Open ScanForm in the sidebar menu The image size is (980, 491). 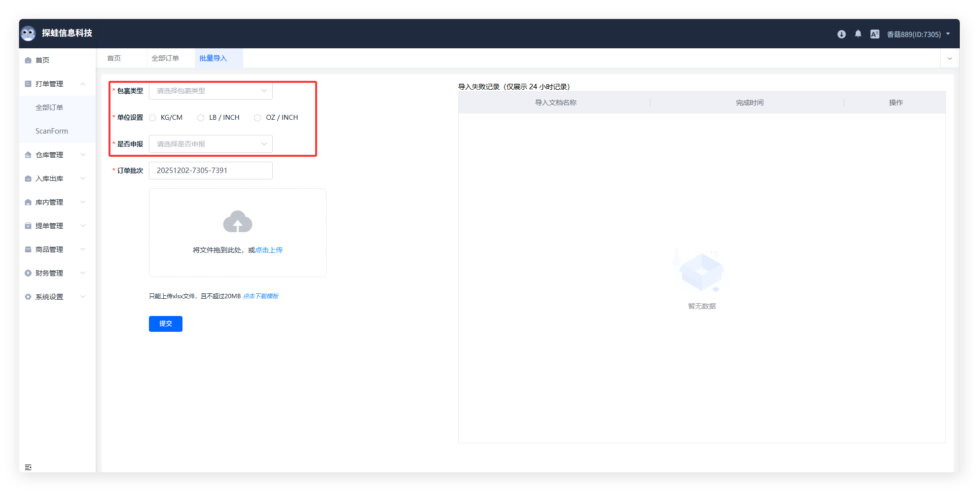point(52,131)
